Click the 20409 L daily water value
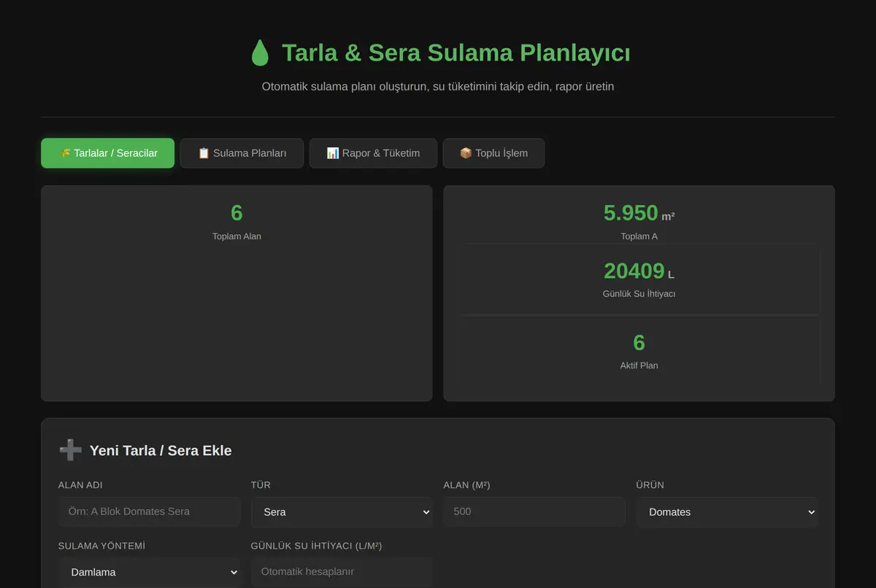This screenshot has width=876, height=588. 639,271
